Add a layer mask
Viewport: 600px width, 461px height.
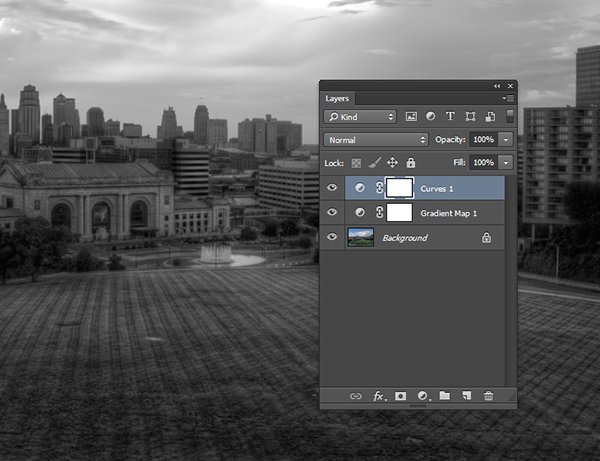(401, 396)
